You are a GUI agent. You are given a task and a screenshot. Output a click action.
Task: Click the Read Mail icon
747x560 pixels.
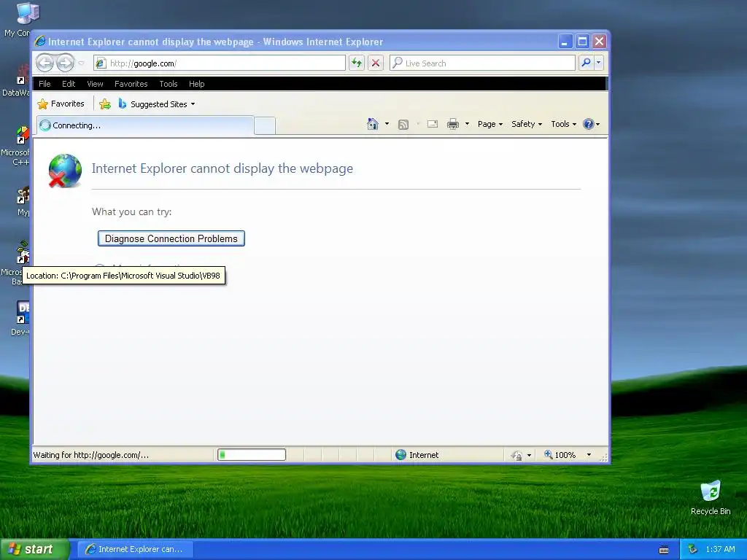pyautogui.click(x=433, y=124)
